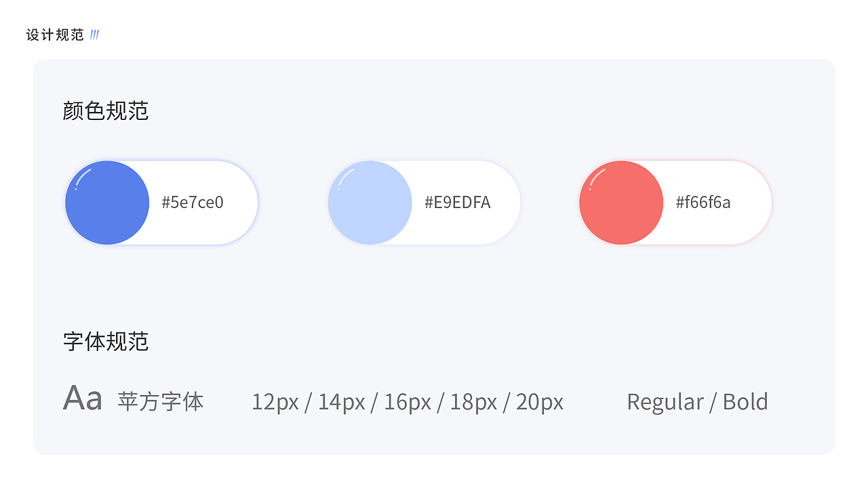Viewport: 868px width, 488px height.
Task: Click the Regular font weight label
Action: click(665, 402)
